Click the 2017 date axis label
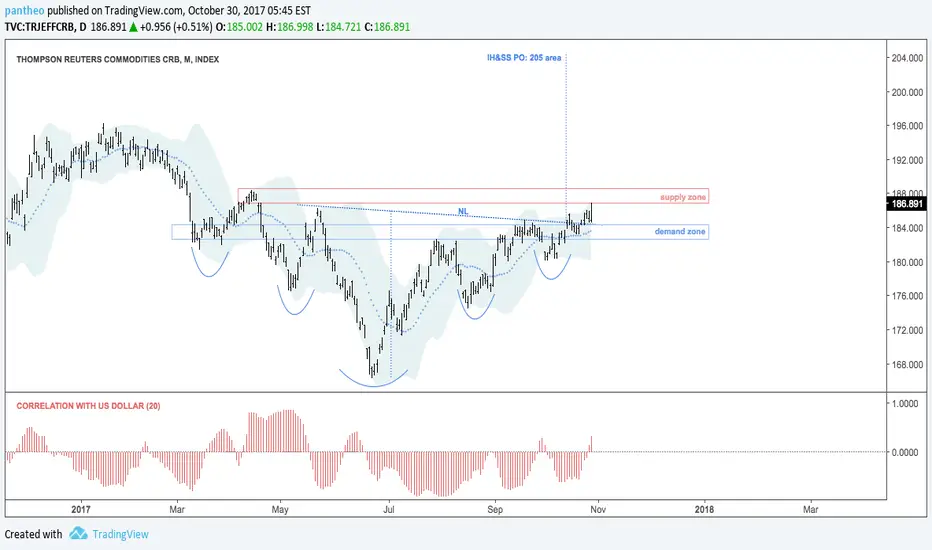 (81, 510)
